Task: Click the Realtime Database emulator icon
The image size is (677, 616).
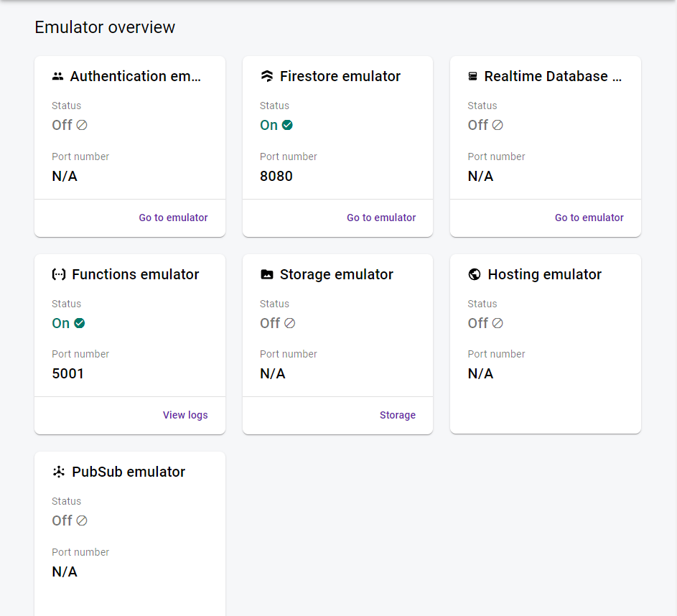Action: [x=473, y=76]
